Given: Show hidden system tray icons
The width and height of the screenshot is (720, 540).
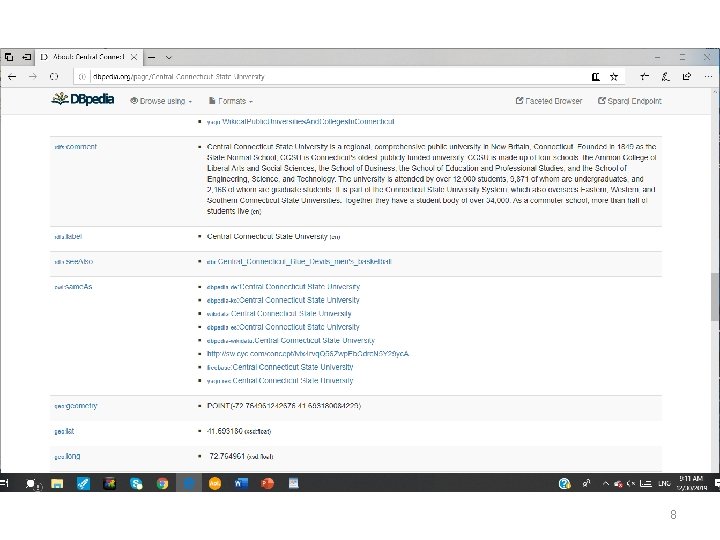Looking at the screenshot, I should click(606, 484).
